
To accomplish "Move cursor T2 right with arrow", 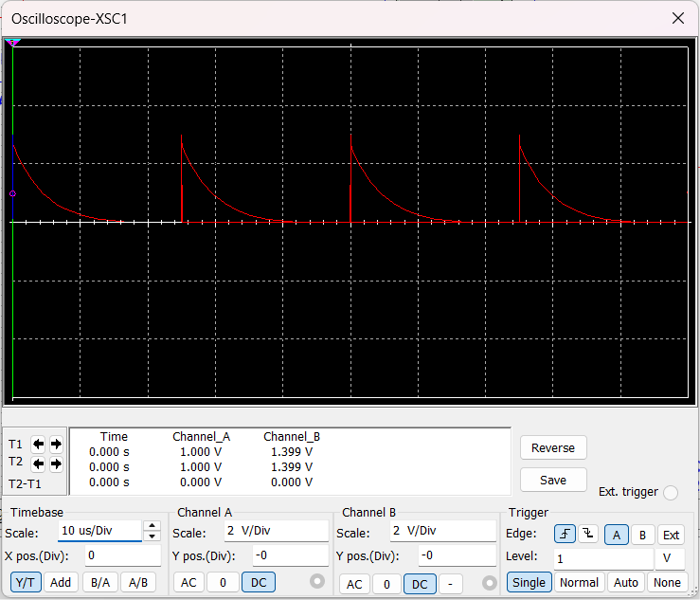I will 56,464.
